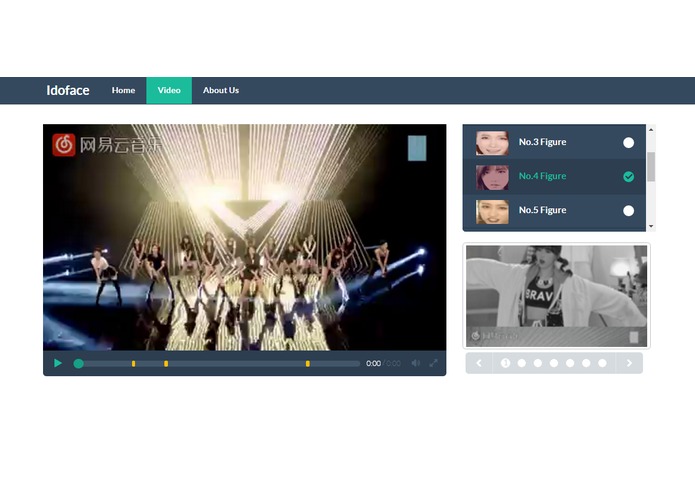
Task: Toggle the No.4 Figure checked radio
Action: (628, 177)
